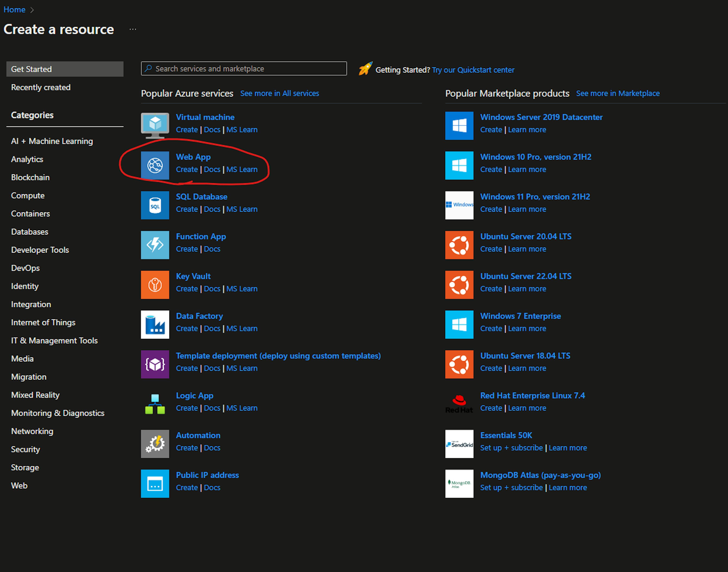Click Try our Quickstart center link
Viewport: 728px width, 572px height.
pyautogui.click(x=473, y=70)
